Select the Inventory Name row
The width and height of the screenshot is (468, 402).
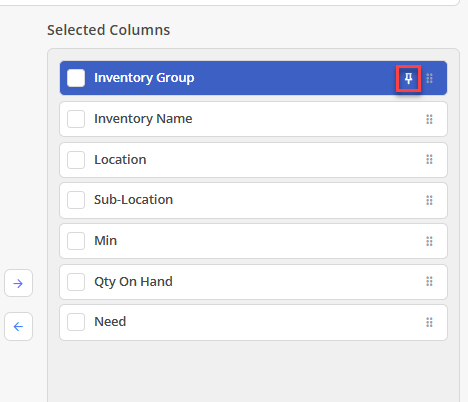tap(253, 119)
